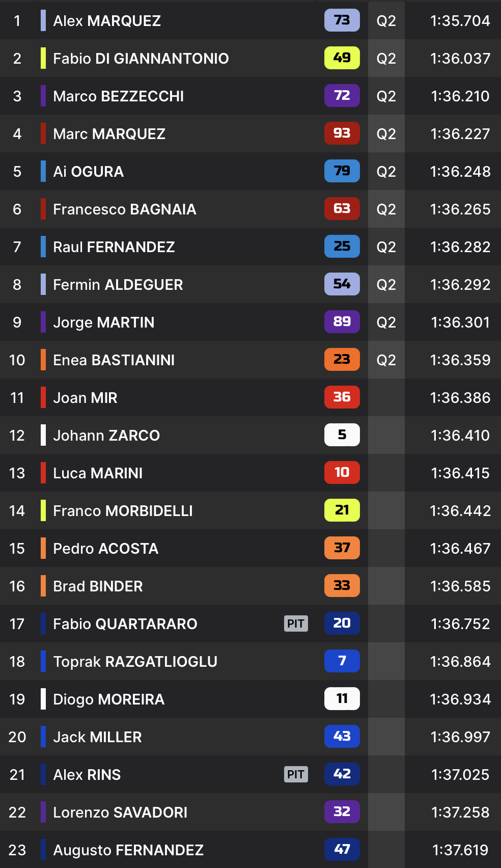Click Pedro Acosta's orange 37 badge
The width and height of the screenshot is (501, 868).
tap(342, 548)
